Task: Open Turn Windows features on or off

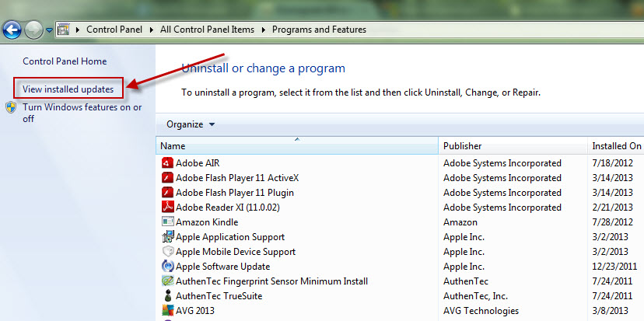Action: point(82,113)
